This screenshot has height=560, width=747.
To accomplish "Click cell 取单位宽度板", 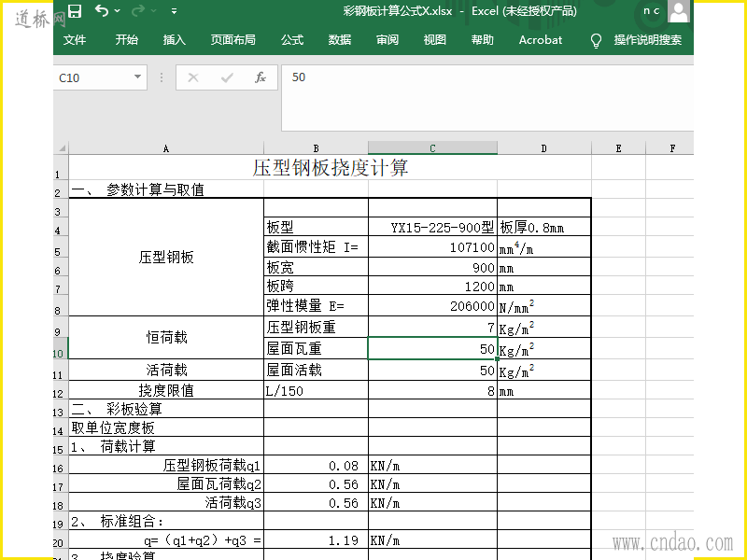I will [x=166, y=427].
